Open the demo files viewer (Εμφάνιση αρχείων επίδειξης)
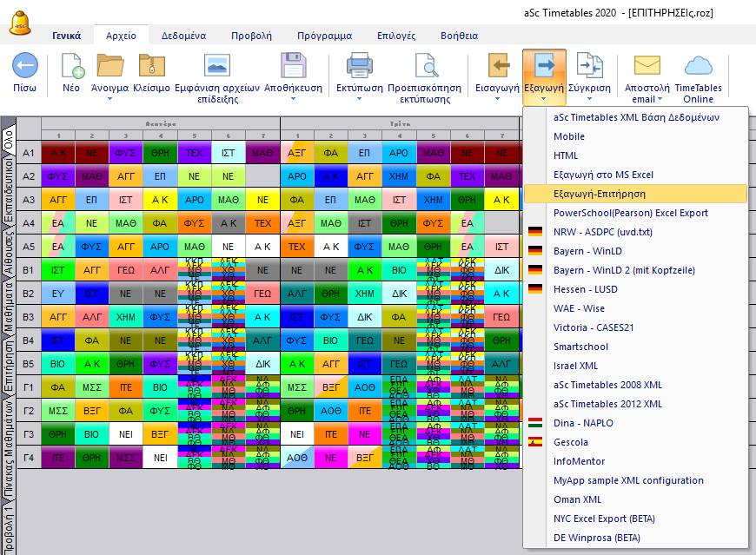Image resolution: width=756 pixels, height=555 pixels. [x=216, y=66]
